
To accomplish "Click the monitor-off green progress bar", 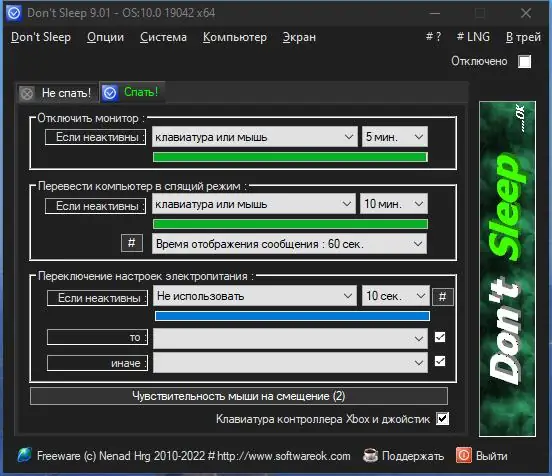I will click(x=290, y=157).
